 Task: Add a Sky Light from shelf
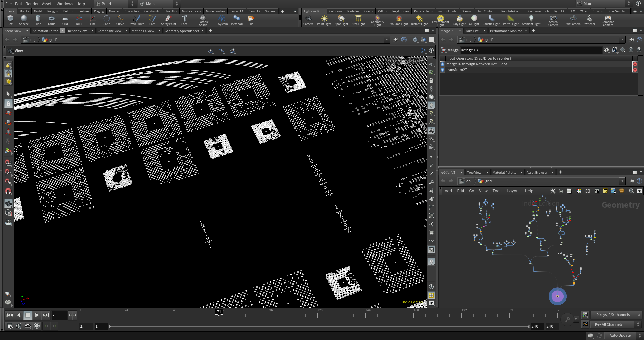coord(459,20)
